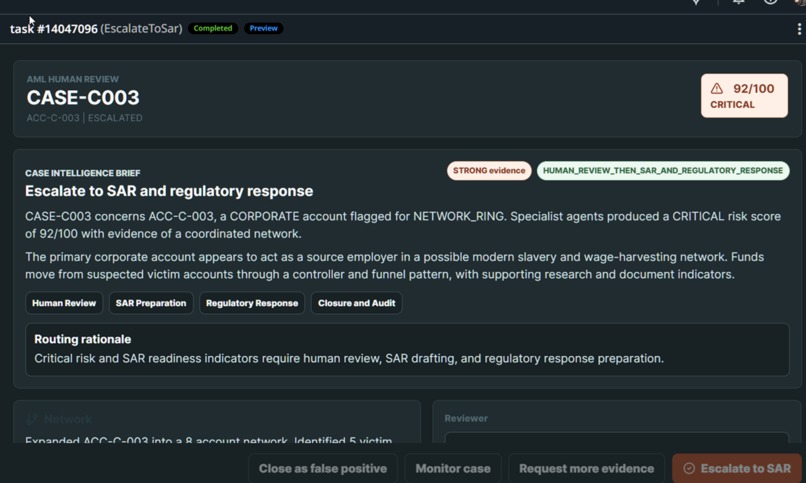Select the Closure and Audit stage chip
The image size is (806, 483).
pyautogui.click(x=356, y=303)
